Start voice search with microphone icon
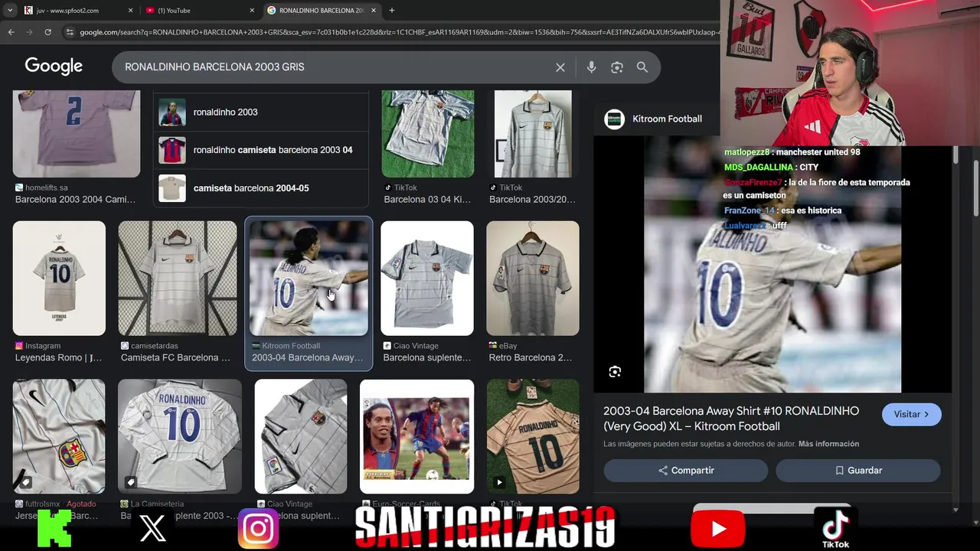The image size is (980, 551). [591, 67]
